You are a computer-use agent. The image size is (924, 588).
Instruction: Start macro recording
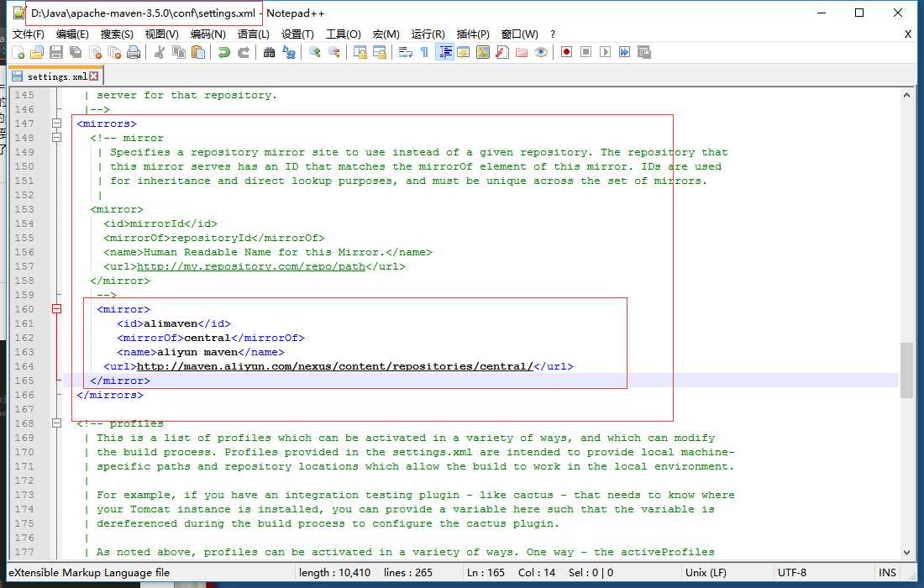(x=566, y=52)
